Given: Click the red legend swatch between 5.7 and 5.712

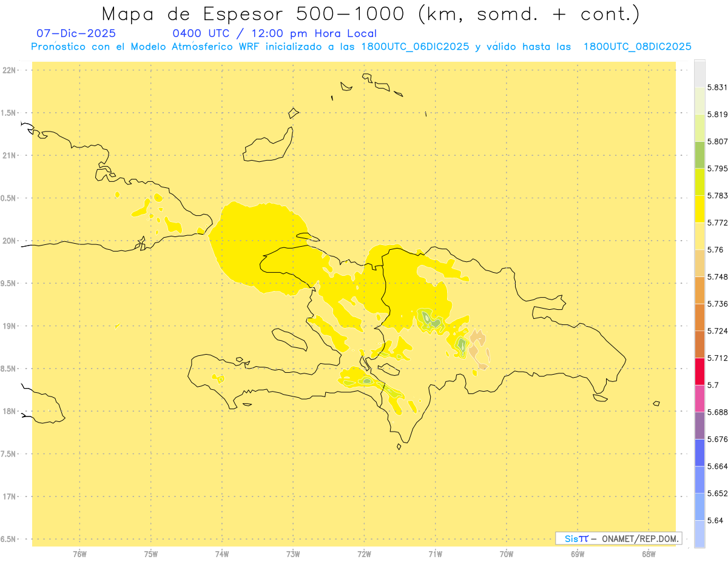Looking at the screenshot, I should coord(699,372).
